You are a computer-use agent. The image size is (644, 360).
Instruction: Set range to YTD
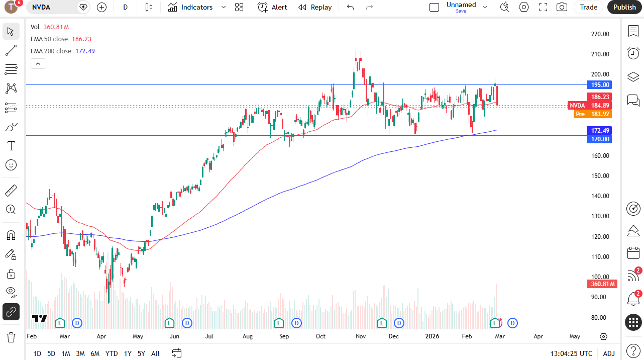point(112,353)
